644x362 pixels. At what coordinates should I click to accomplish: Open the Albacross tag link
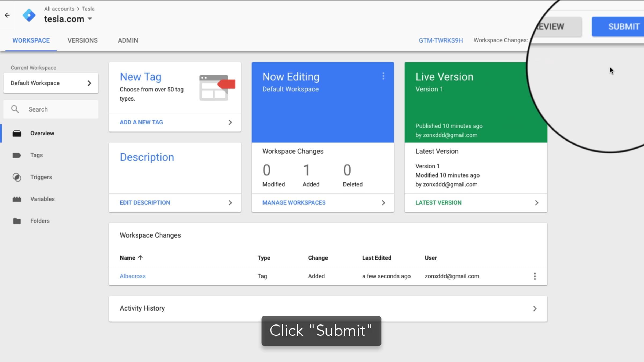coord(133,276)
